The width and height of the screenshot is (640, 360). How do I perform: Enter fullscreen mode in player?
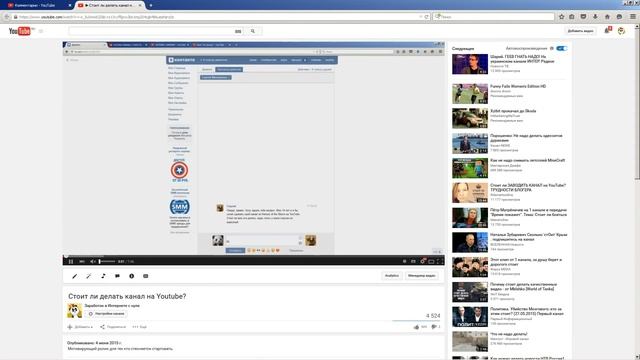click(440, 261)
